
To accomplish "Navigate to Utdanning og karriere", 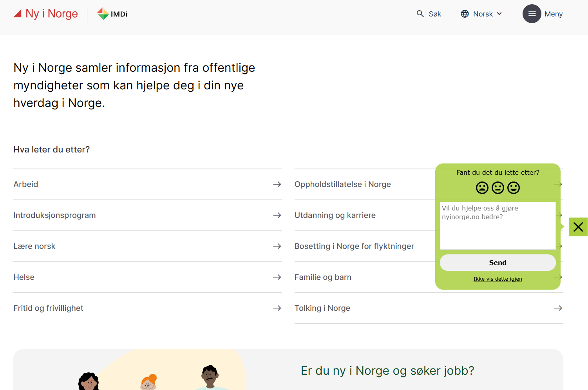I will [335, 215].
